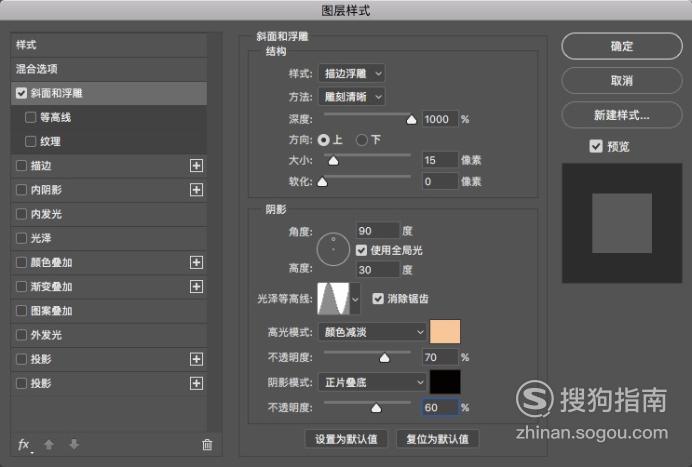Click the plus icon beside 颜色叠加
The width and height of the screenshot is (692, 467).
[196, 263]
